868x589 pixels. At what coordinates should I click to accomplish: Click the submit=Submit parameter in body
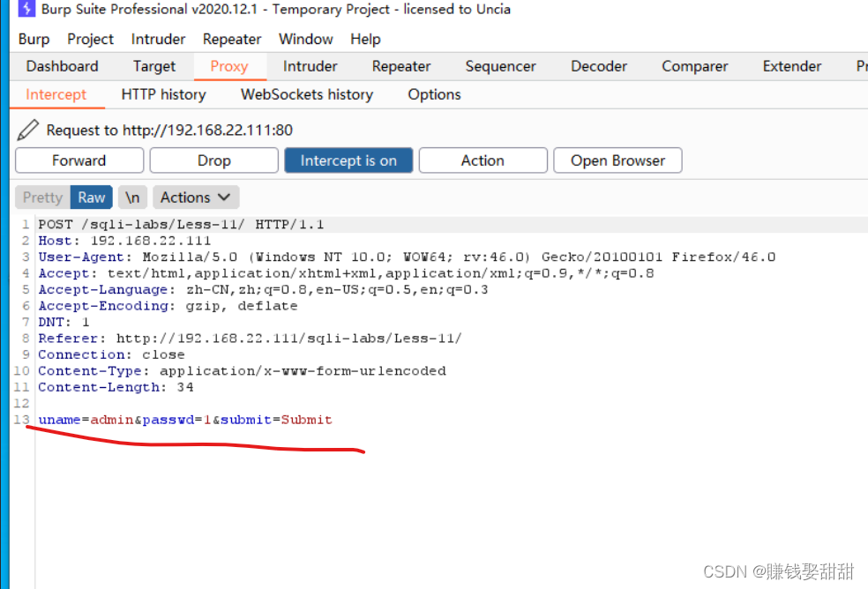276,420
